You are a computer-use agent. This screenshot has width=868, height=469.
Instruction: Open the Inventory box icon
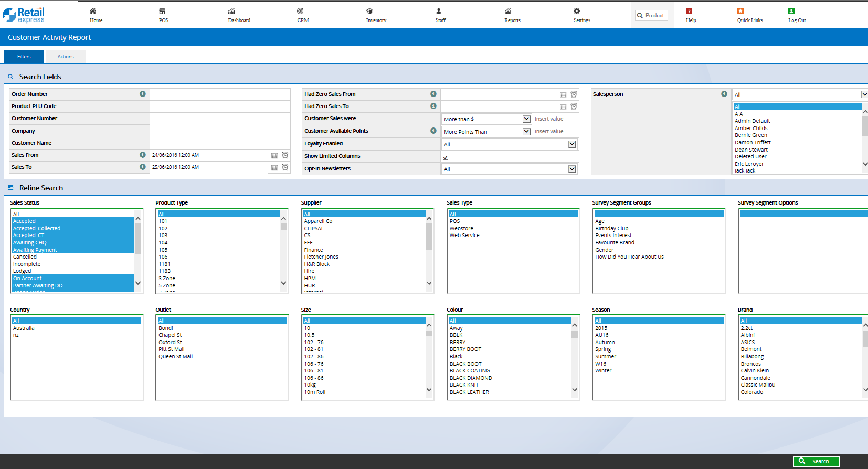[369, 11]
